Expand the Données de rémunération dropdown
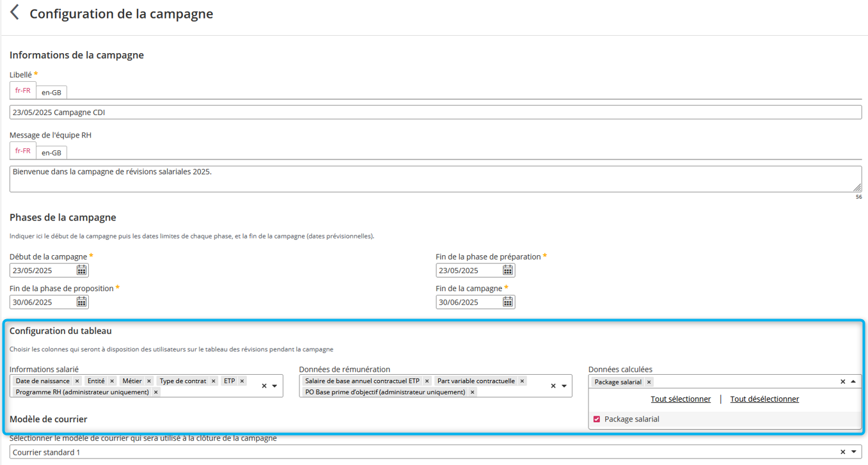The width and height of the screenshot is (868, 465). point(564,386)
